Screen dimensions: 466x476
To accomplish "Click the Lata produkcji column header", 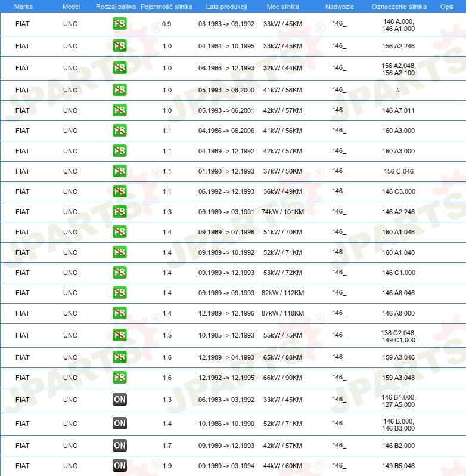I will (226, 7).
